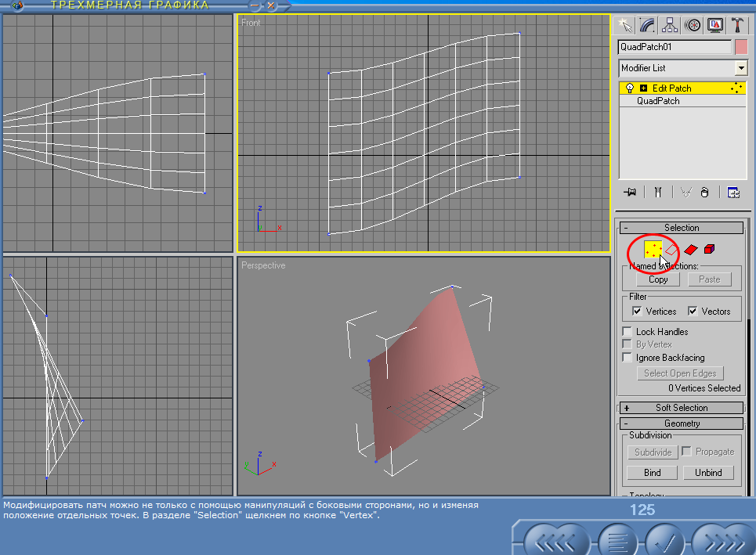Open the Modifier List dropdown
Image resolution: width=756 pixels, height=555 pixels.
coord(683,68)
